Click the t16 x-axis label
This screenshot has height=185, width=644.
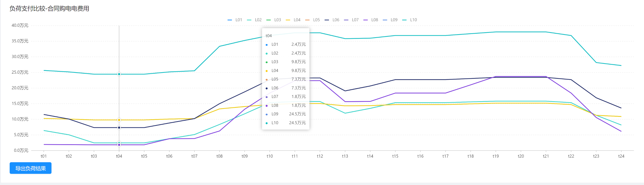point(420,156)
